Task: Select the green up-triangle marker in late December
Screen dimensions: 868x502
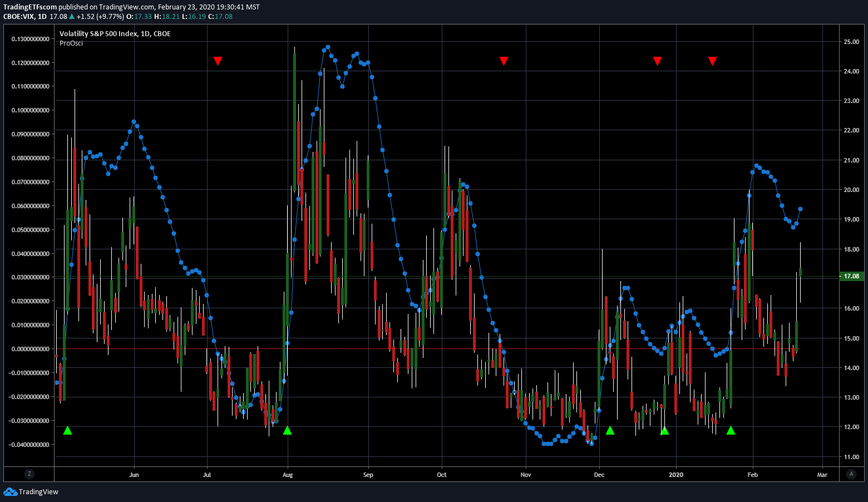Action: (x=664, y=430)
